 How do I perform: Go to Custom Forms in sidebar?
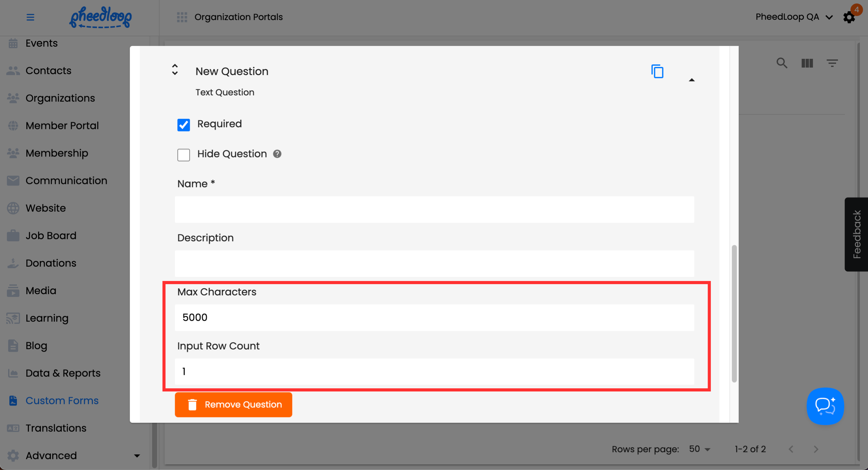(62, 400)
